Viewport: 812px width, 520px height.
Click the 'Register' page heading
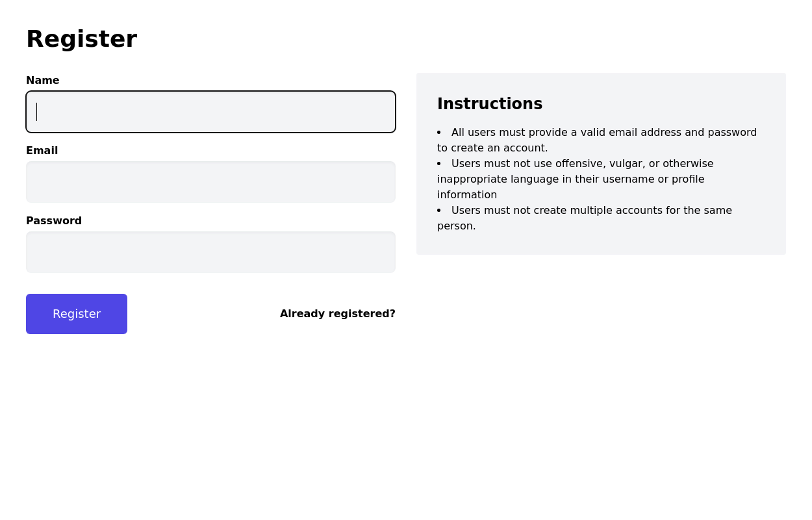point(81,39)
